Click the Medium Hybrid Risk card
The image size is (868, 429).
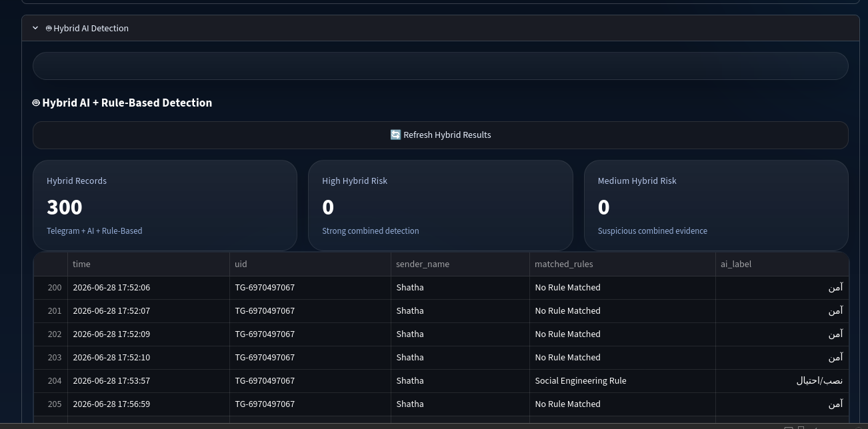click(x=716, y=205)
